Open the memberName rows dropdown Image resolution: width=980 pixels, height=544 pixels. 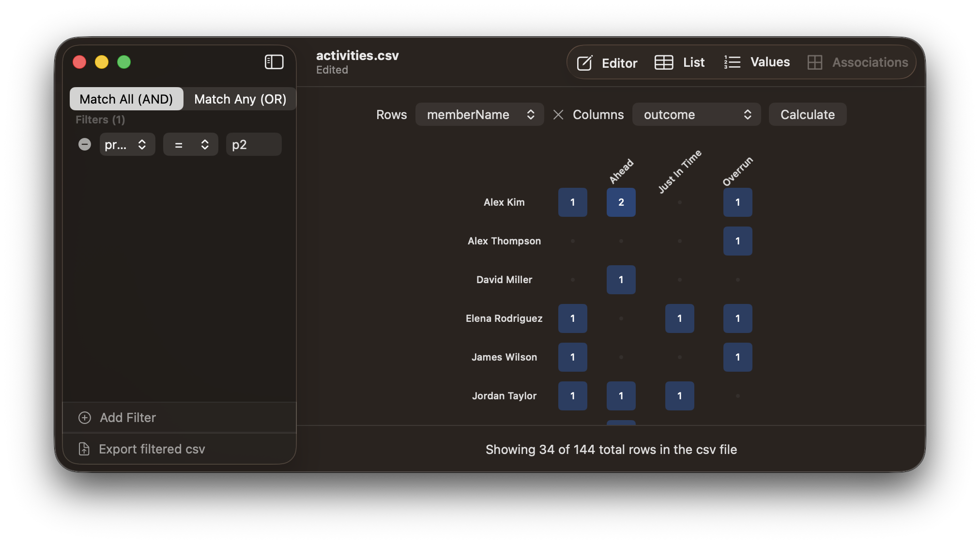[479, 115]
